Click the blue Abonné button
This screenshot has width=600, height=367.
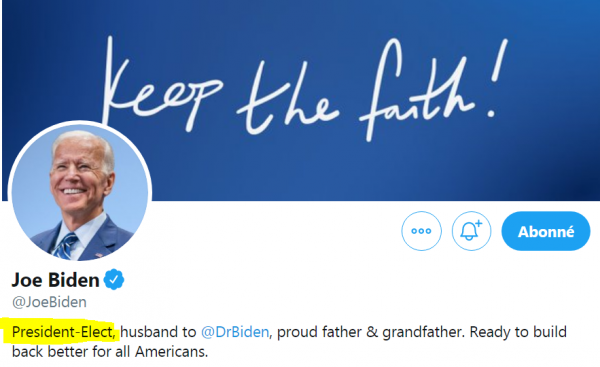click(x=546, y=231)
